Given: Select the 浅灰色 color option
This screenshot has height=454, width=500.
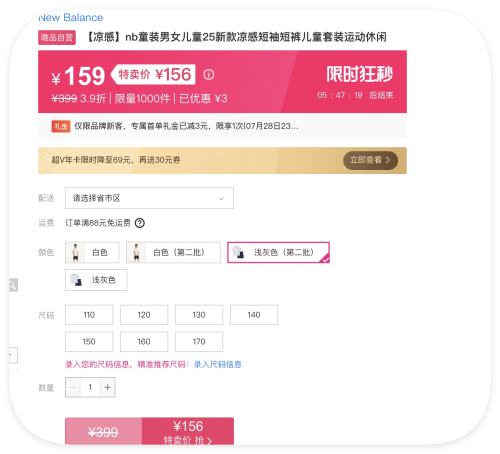Looking at the screenshot, I should click(96, 280).
